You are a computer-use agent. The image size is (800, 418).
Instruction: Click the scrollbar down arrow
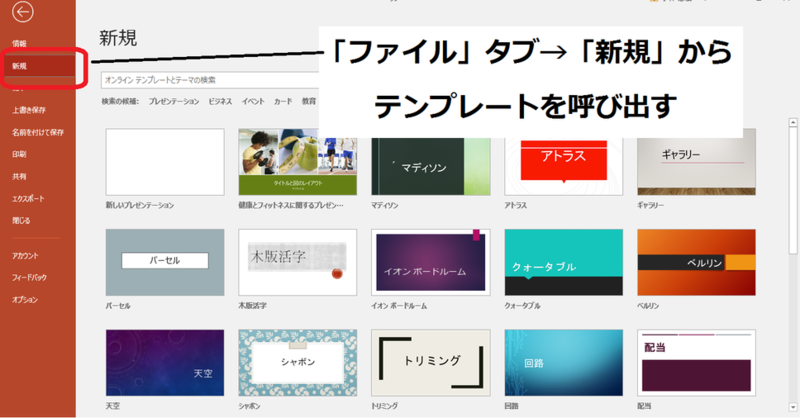coord(793,407)
